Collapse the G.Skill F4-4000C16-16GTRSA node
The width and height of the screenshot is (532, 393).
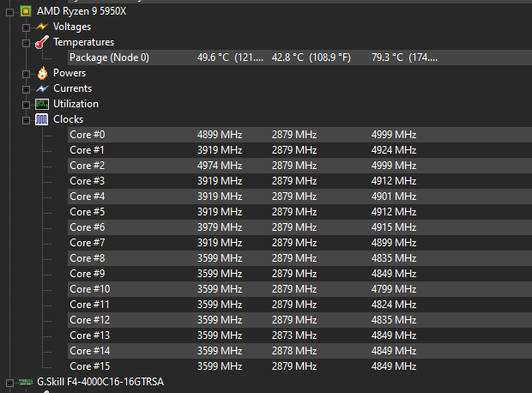point(9,384)
